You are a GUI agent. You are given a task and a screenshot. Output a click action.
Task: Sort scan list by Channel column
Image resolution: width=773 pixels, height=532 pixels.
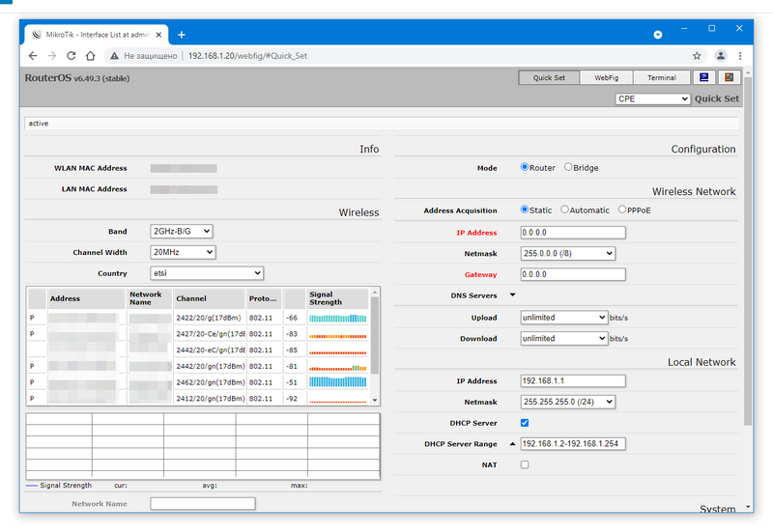(209, 298)
